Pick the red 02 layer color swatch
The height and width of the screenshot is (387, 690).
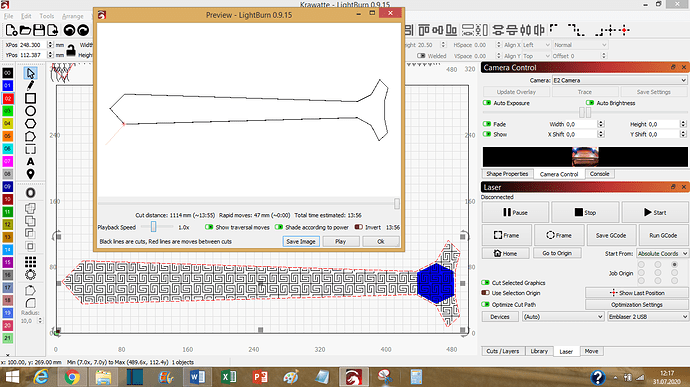[x=7, y=98]
